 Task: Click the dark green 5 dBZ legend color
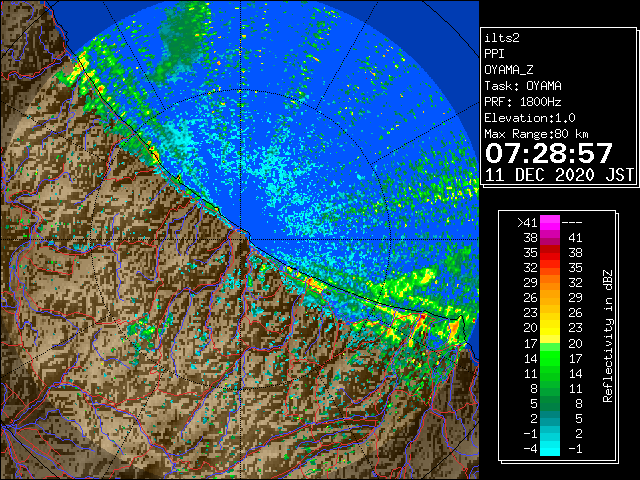(550, 403)
